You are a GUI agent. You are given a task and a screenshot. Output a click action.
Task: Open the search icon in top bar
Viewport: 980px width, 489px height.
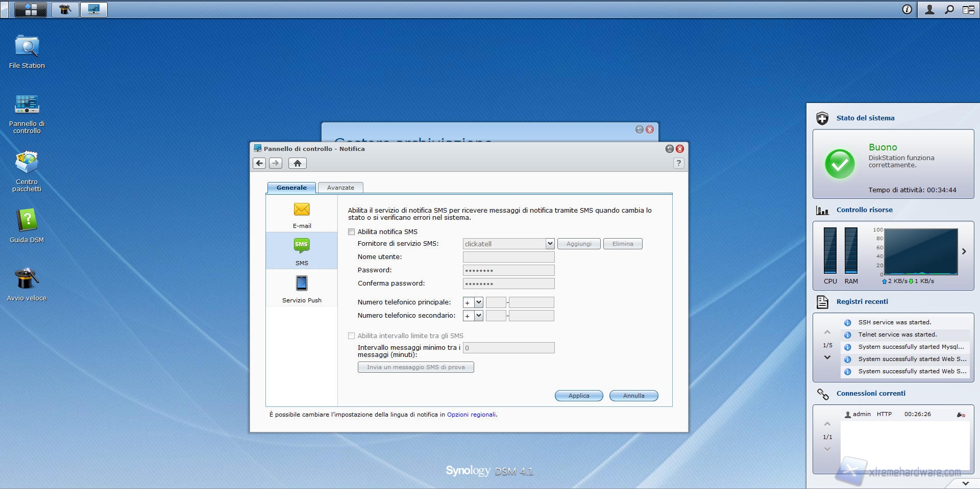point(949,9)
